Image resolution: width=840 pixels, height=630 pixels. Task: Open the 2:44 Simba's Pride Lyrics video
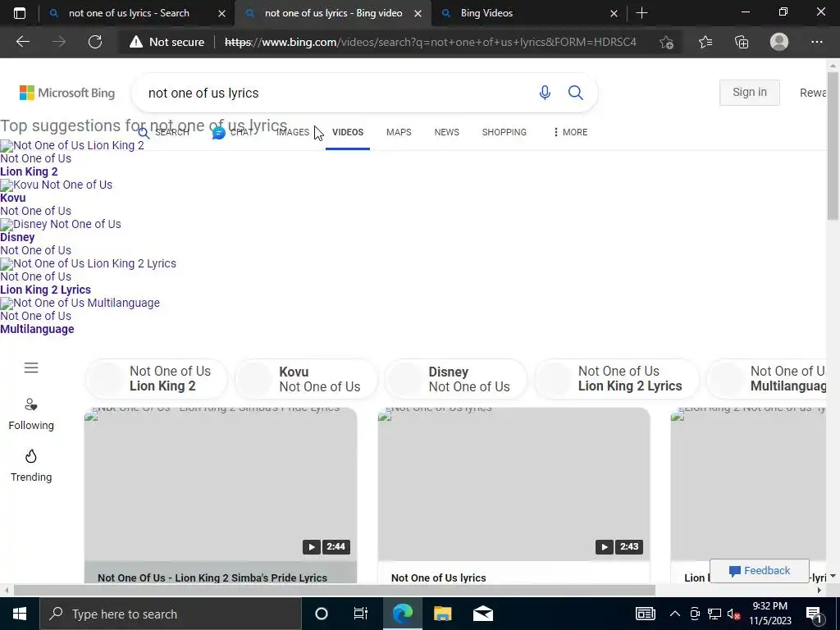[x=220, y=484]
